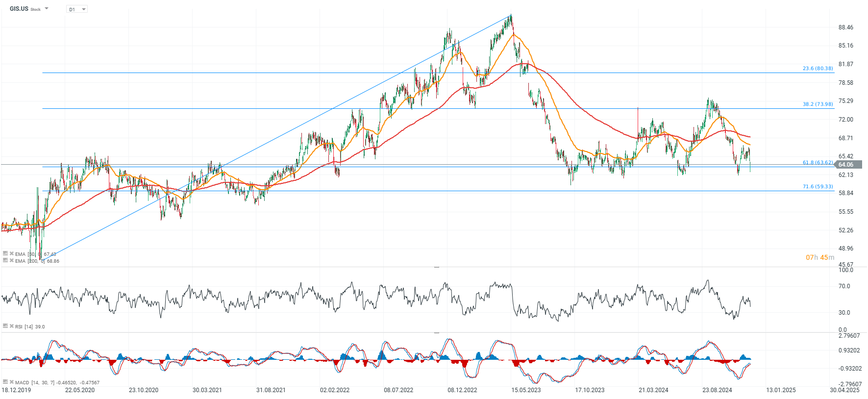Screen dimensions: 868x399
Task: Open settings for the EMA 50 indicator
Action: (x=5, y=253)
